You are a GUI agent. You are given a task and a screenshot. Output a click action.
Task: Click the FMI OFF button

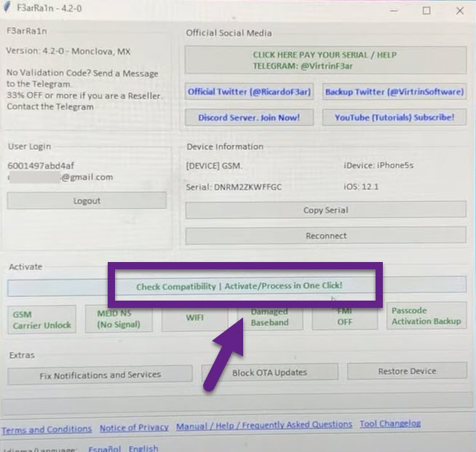[x=345, y=317]
